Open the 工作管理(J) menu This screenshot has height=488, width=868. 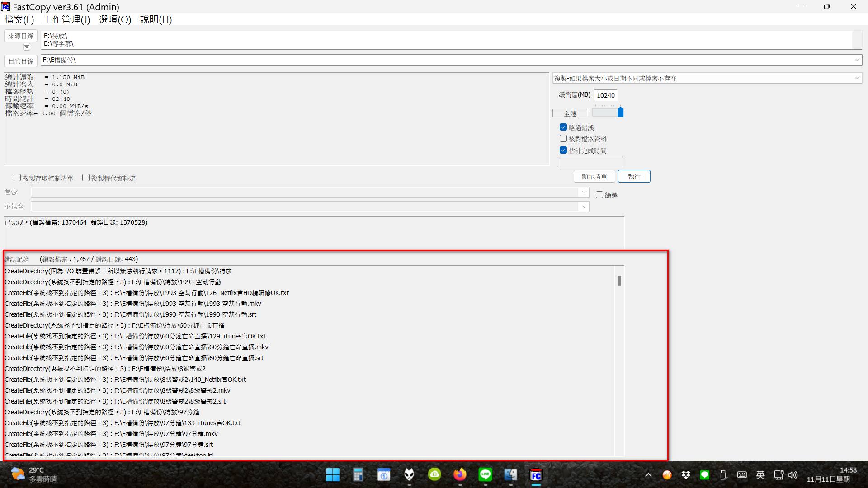66,19
